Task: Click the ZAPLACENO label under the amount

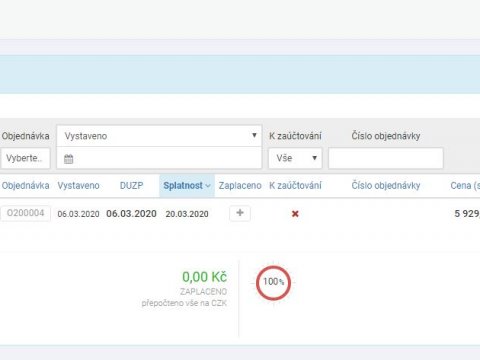Action: click(203, 292)
